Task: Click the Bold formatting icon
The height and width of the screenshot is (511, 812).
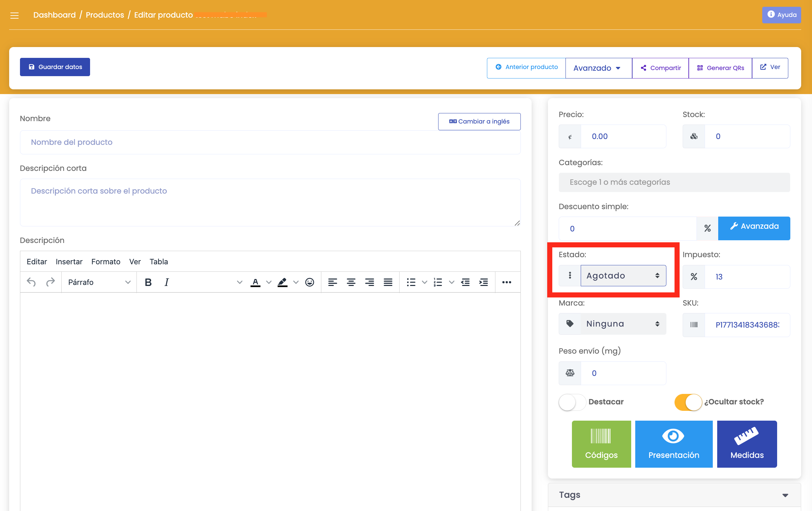Action: [148, 282]
